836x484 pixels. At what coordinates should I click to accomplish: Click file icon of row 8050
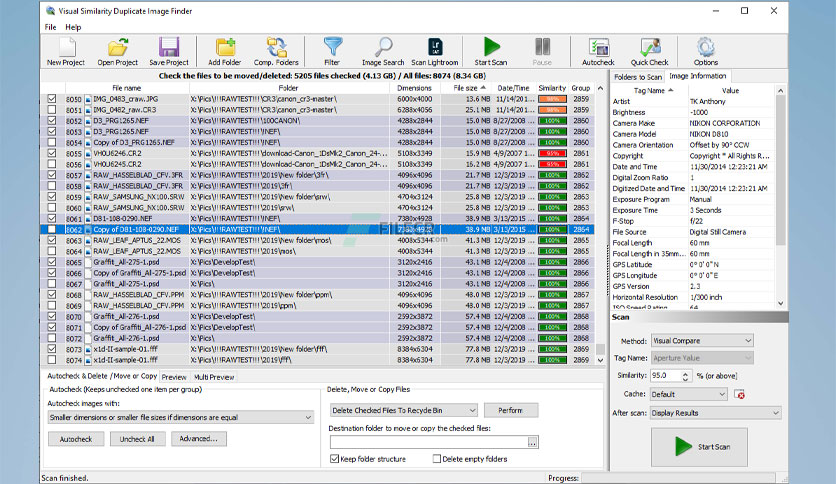[x=87, y=99]
